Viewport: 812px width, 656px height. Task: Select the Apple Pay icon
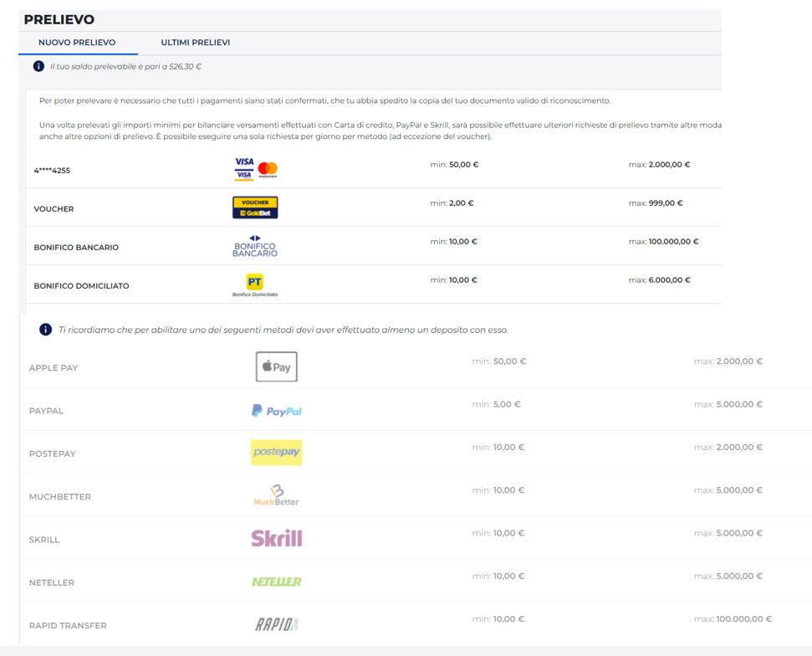(276, 366)
